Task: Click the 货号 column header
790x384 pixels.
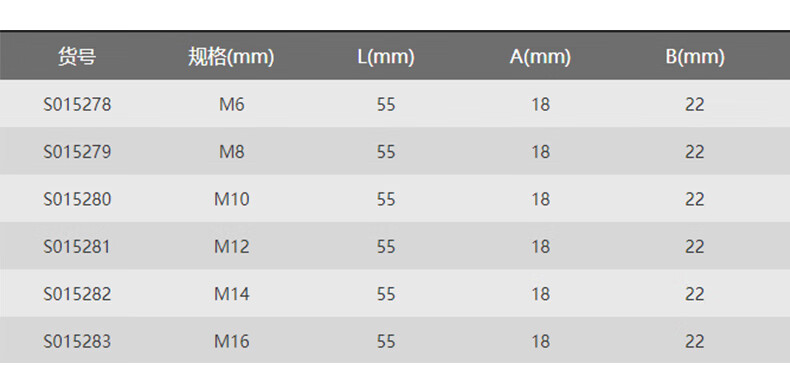Action: 77,56
